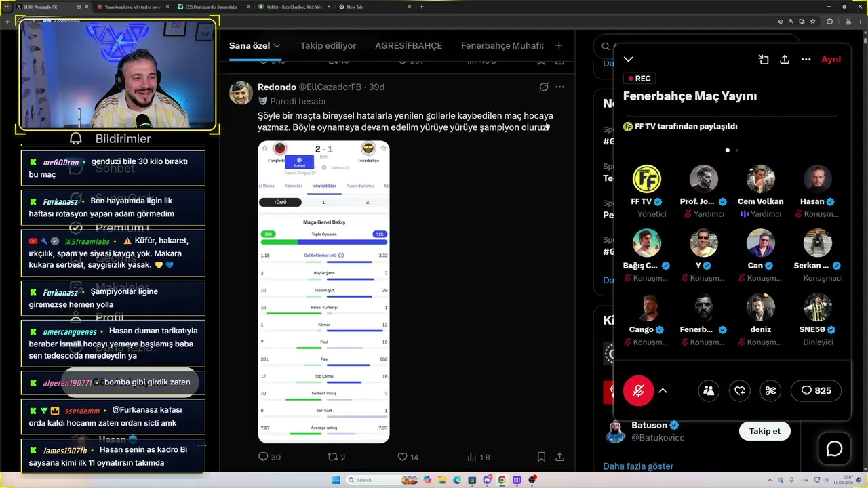868x488 pixels.
Task: Open the three-dot menu in the Space header
Action: [x=806, y=60]
